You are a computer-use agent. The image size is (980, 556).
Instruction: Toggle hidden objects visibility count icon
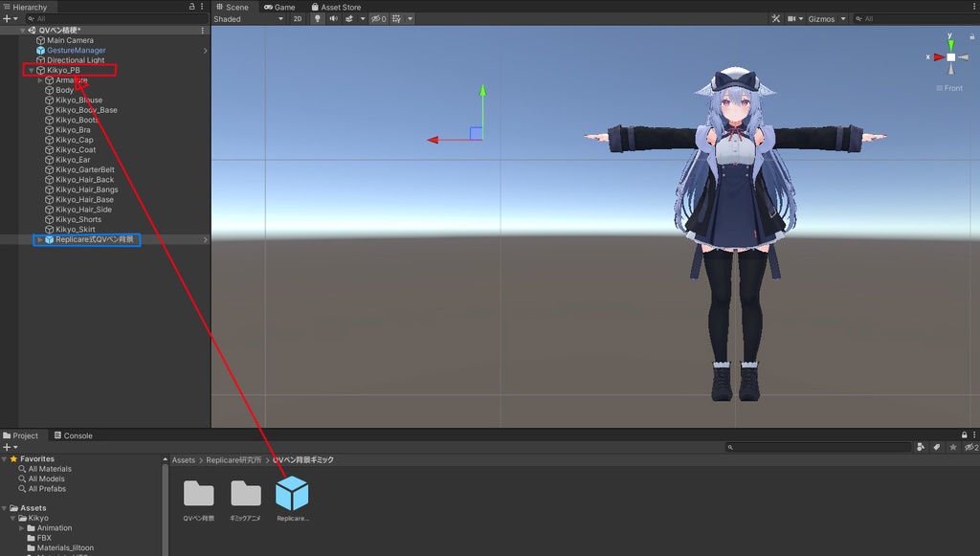(x=379, y=19)
